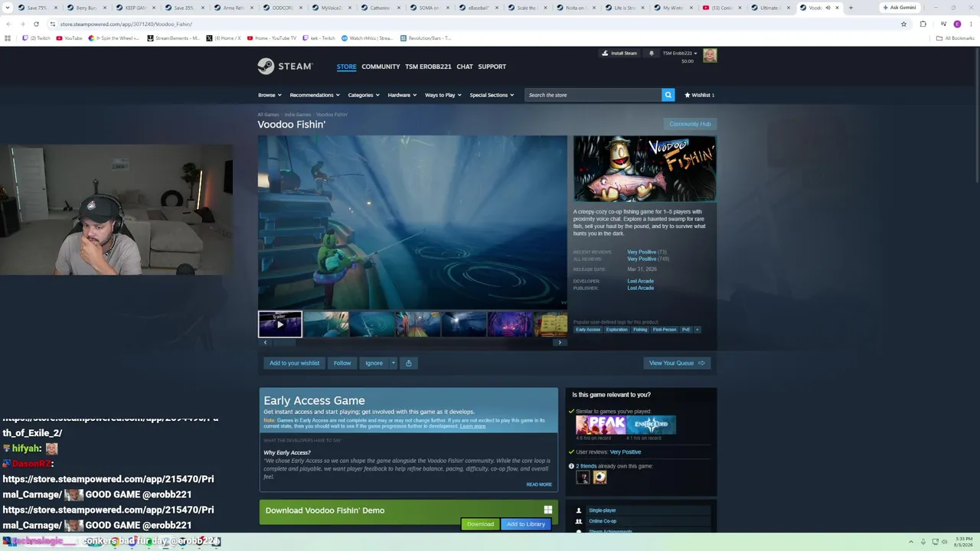
Task: Click the plus button to add tags
Action: (697, 330)
